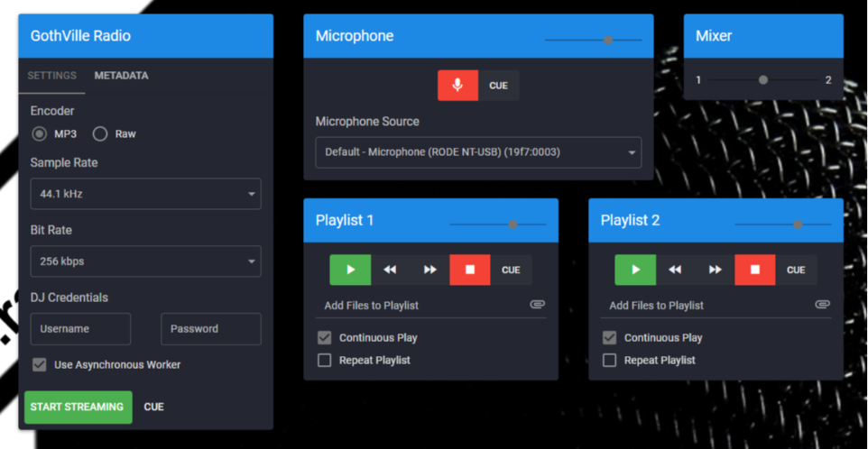The height and width of the screenshot is (449, 868).
Task: Click the DJ Username field
Action: 81,329
